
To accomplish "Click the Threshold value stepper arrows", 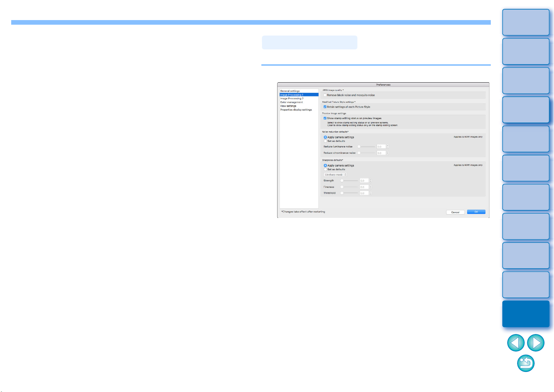I will [371, 193].
